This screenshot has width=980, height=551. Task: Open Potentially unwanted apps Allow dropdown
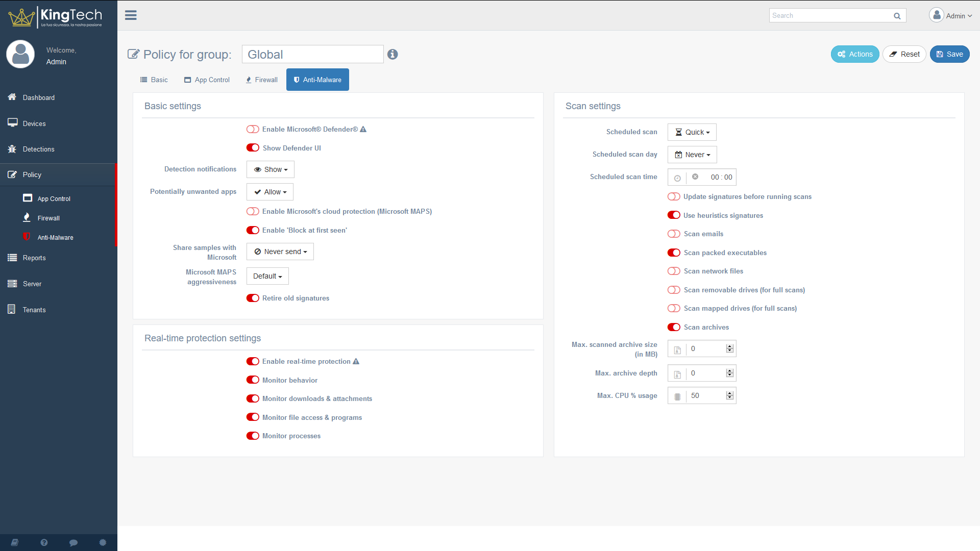pyautogui.click(x=270, y=192)
